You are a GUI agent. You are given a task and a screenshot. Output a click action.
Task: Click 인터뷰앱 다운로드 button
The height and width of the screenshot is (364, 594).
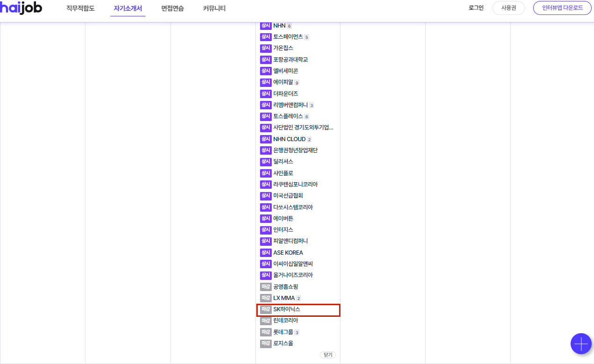point(562,8)
